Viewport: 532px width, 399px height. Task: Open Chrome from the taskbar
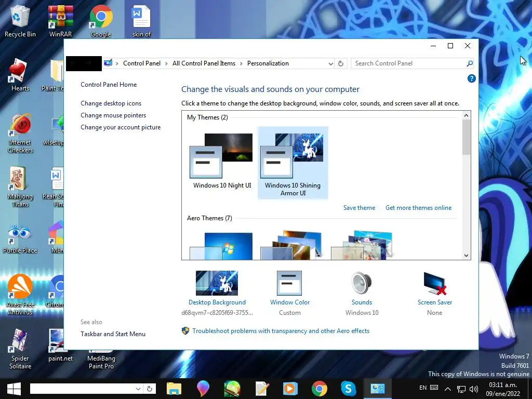pos(320,389)
